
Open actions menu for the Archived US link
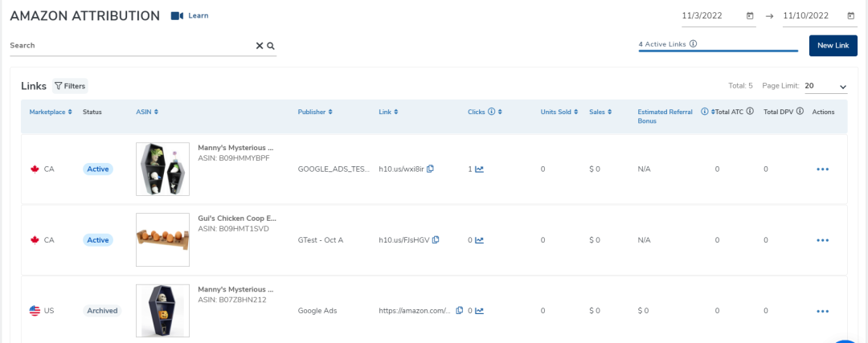pyautogui.click(x=822, y=311)
